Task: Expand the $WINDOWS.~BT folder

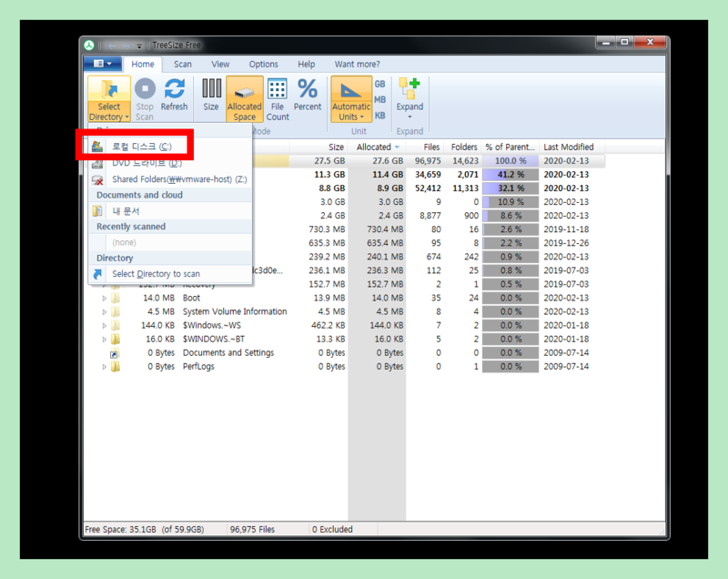Action: point(105,340)
